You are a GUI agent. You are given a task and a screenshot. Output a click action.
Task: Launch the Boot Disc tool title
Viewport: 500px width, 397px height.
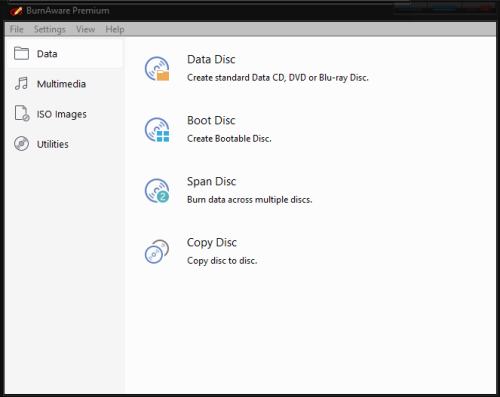point(211,120)
